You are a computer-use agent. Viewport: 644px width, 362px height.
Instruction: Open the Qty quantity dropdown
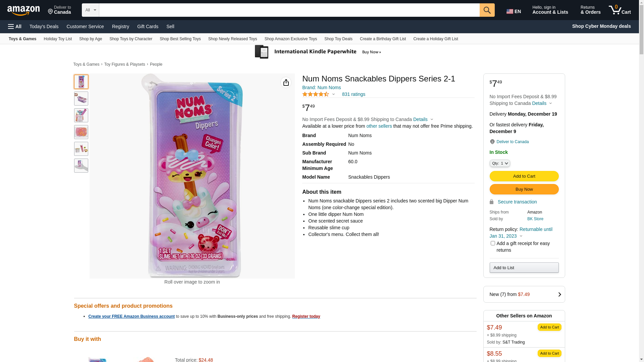tap(499, 163)
